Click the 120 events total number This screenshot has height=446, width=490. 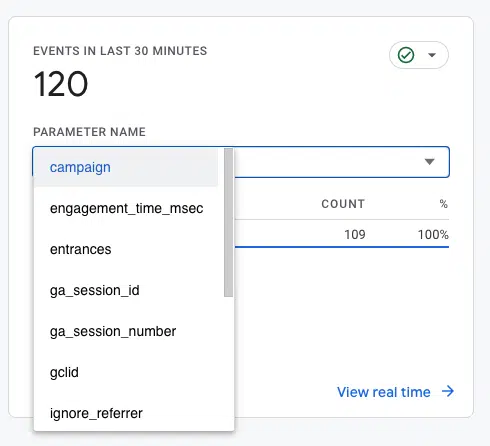61,84
